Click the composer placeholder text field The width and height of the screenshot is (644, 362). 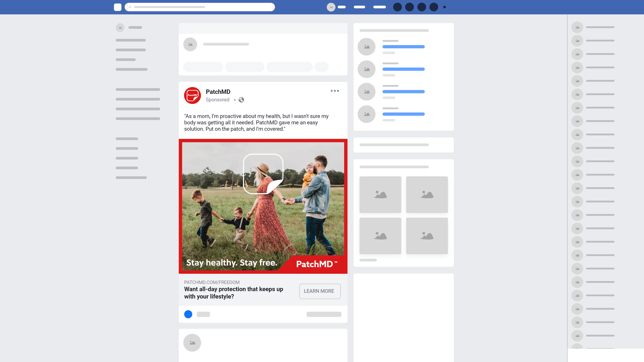click(x=226, y=44)
